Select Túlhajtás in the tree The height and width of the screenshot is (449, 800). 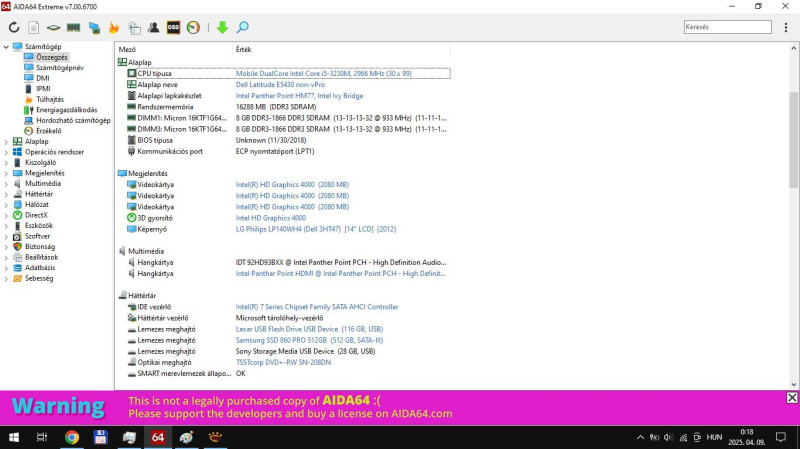point(50,99)
